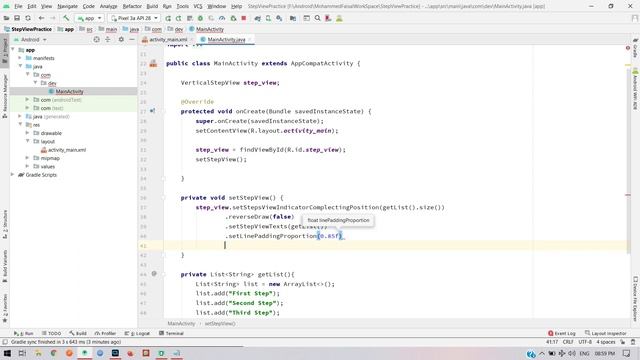640x360 pixels.
Task: Collapse the java folder node
Action: (20, 66)
